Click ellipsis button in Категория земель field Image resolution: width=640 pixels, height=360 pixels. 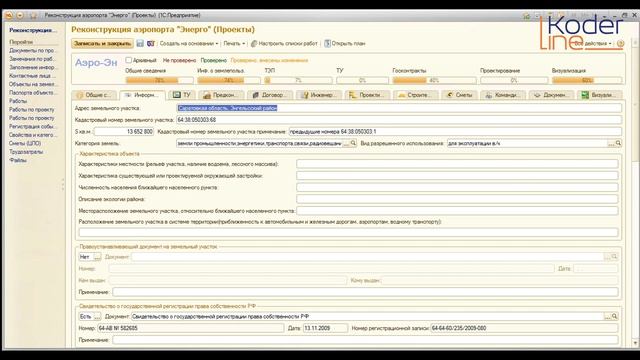click(346, 143)
